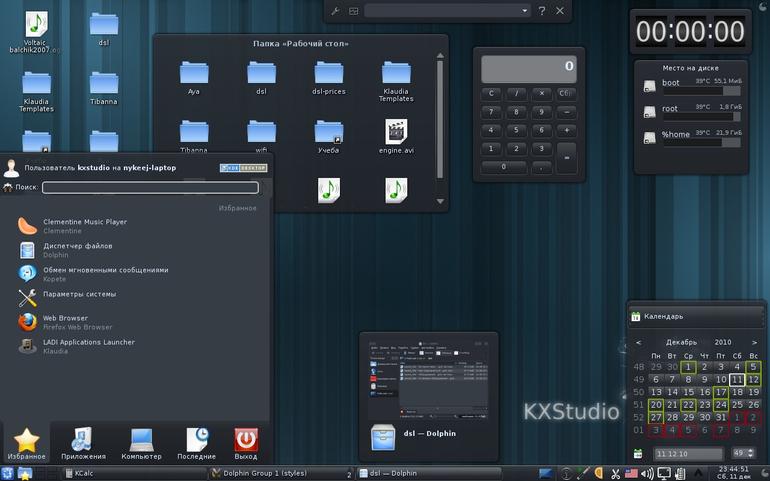The image size is (770, 481).
Task: Adjust week number 49 spinner
Action: (743, 453)
